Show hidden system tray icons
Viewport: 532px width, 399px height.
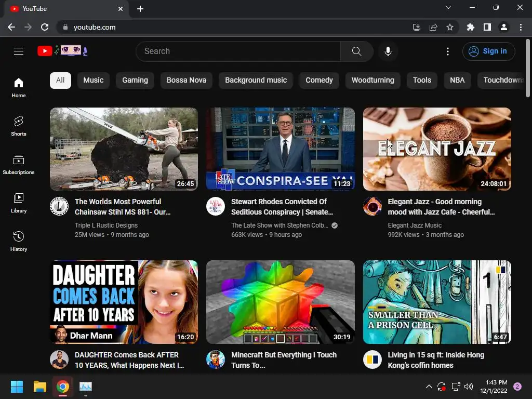click(429, 387)
